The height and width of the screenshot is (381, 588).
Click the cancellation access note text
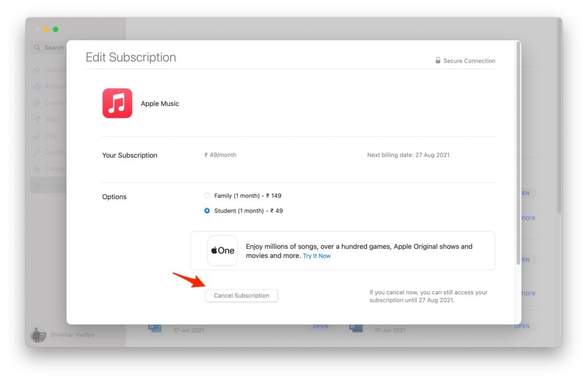pyautogui.click(x=428, y=296)
